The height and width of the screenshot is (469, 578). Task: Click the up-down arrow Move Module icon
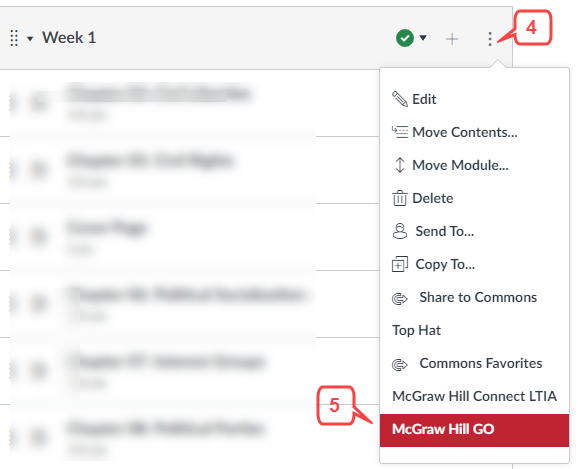pyautogui.click(x=400, y=165)
